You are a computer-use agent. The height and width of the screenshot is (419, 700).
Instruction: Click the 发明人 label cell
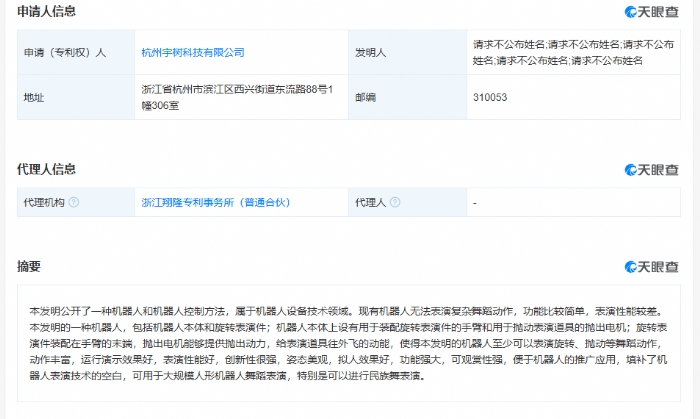point(408,53)
